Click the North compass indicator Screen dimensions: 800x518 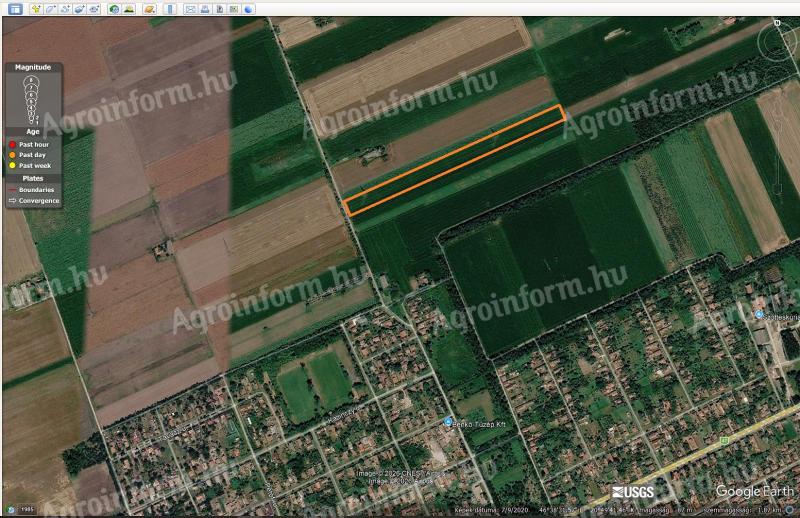tap(777, 23)
